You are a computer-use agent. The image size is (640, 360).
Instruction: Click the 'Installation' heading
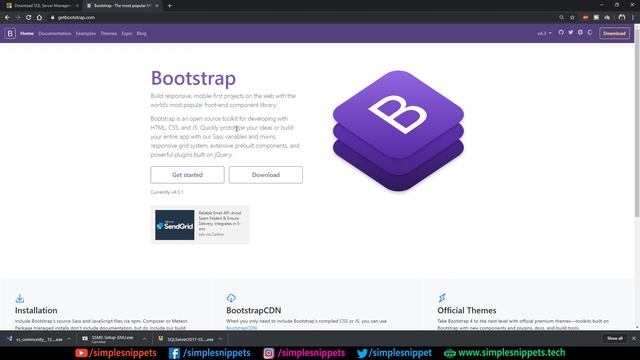tap(36, 310)
